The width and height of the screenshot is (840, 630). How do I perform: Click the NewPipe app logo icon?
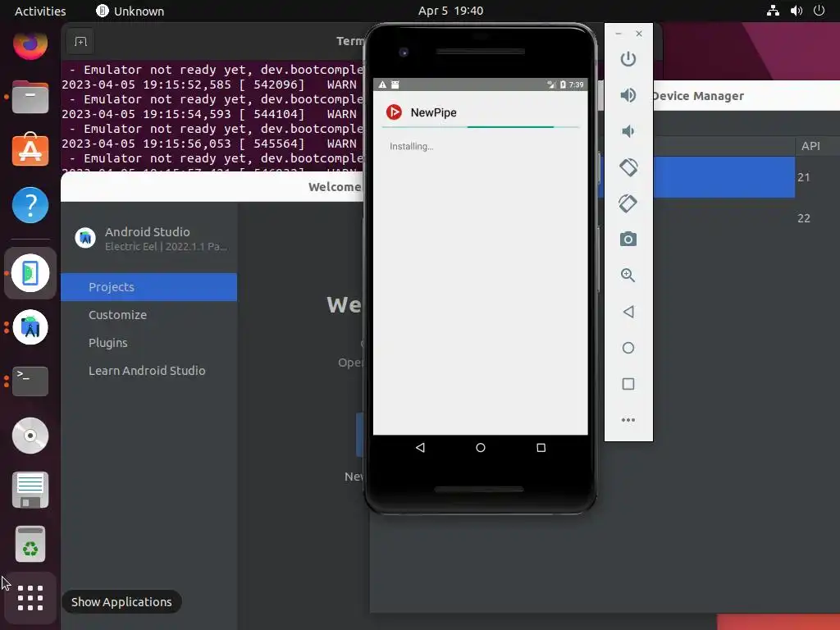coord(394,112)
